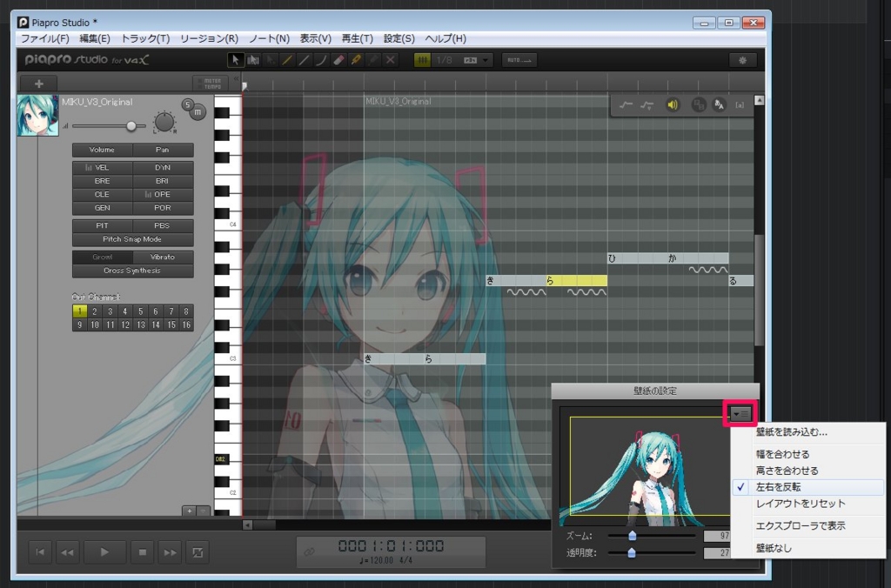The width and height of the screenshot is (891, 588).
Task: Click the MIKU_V3_Original singer thumbnail
Action: (37, 116)
